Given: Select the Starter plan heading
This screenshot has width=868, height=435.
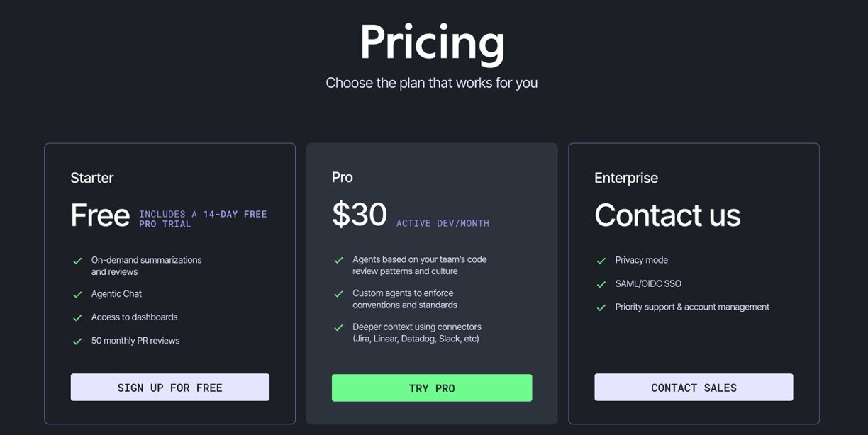Looking at the screenshot, I should pyautogui.click(x=92, y=178).
